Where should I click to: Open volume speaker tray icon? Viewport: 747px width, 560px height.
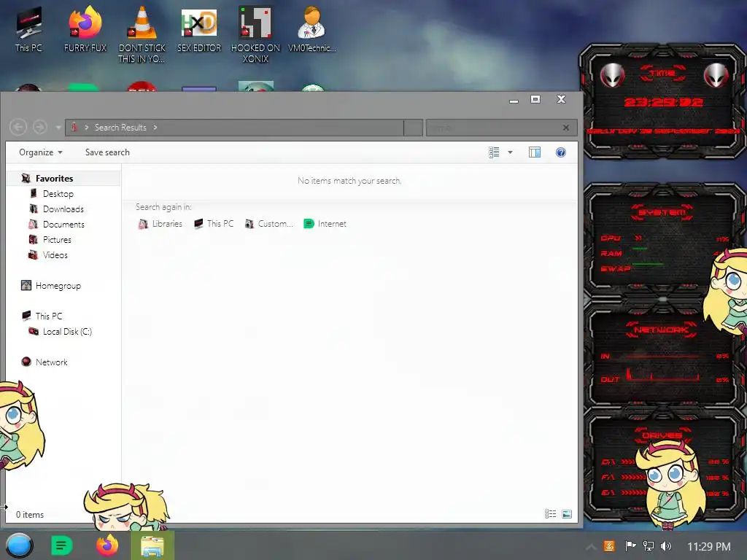(666, 546)
